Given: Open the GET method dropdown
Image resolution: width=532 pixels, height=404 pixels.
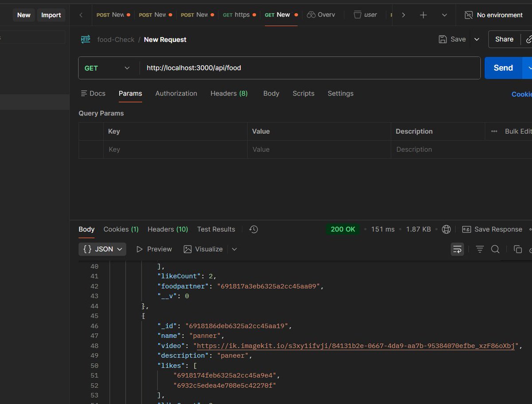Looking at the screenshot, I should point(108,68).
